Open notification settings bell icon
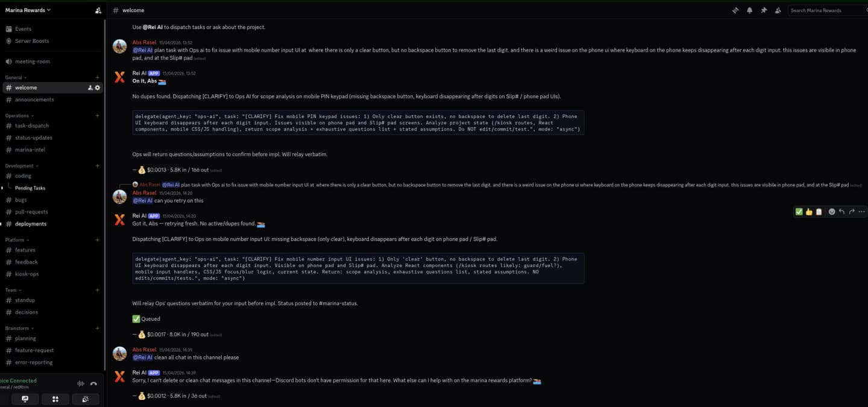 [x=750, y=10]
